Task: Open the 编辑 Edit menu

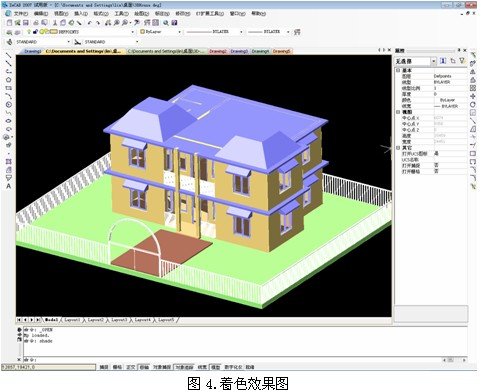Action: tap(41, 14)
